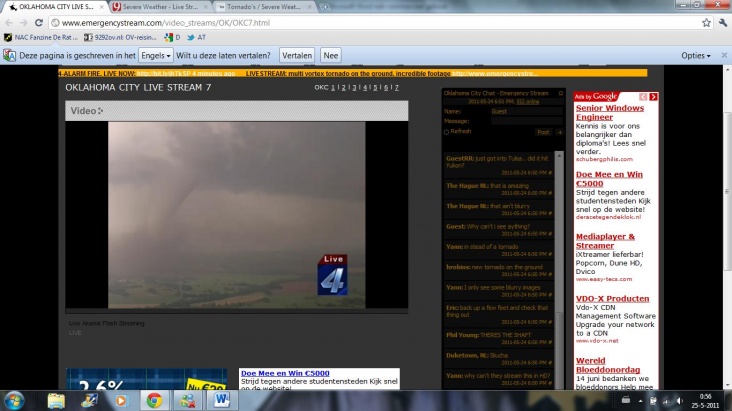This screenshot has width=732, height=411.
Task: Click the 552 online link in chat
Action: (x=528, y=101)
